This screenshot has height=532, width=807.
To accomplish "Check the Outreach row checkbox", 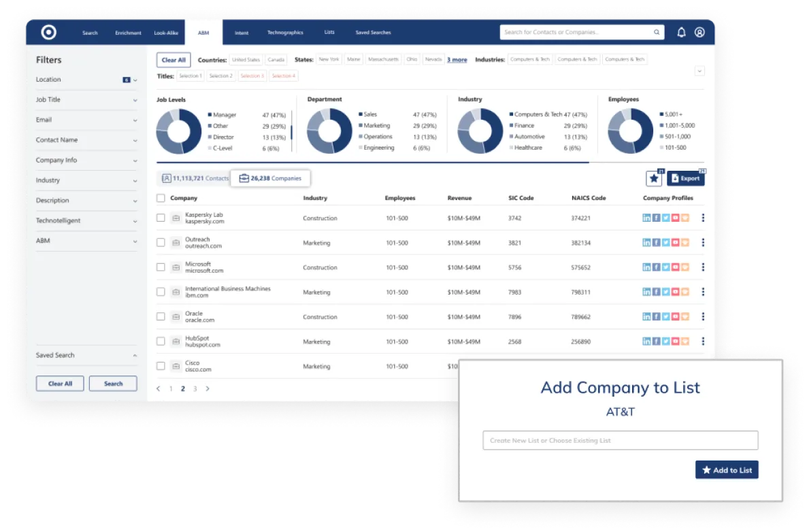I will (161, 243).
